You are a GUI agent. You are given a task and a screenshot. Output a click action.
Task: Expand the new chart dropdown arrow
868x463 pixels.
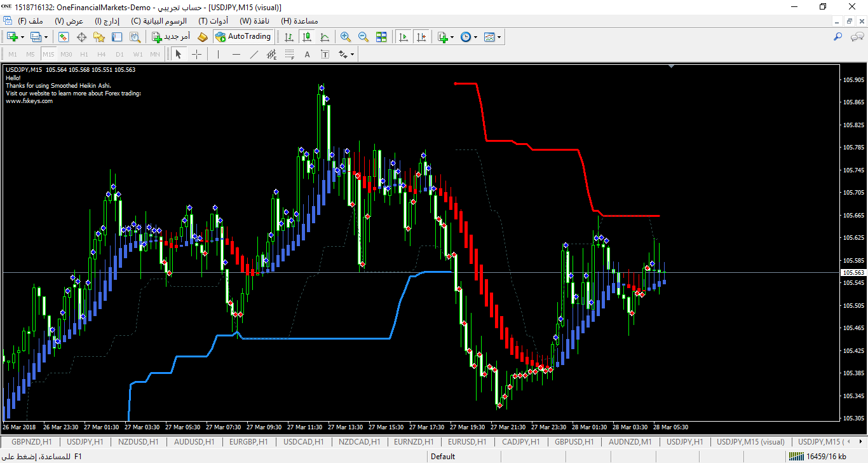(x=23, y=37)
